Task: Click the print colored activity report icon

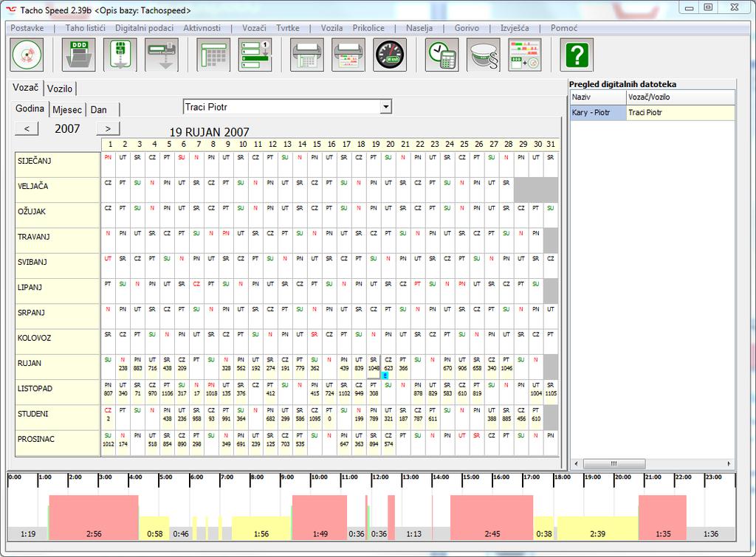Action: pyautogui.click(x=348, y=55)
